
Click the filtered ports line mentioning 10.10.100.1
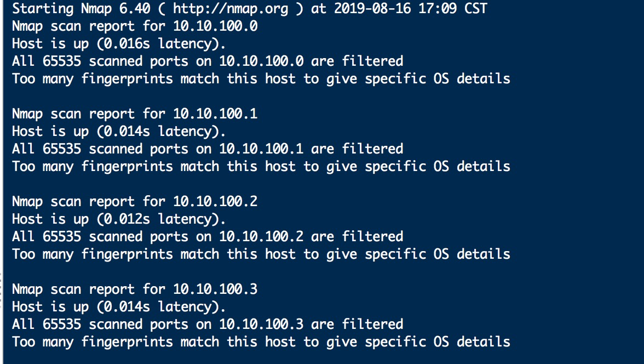click(x=208, y=149)
